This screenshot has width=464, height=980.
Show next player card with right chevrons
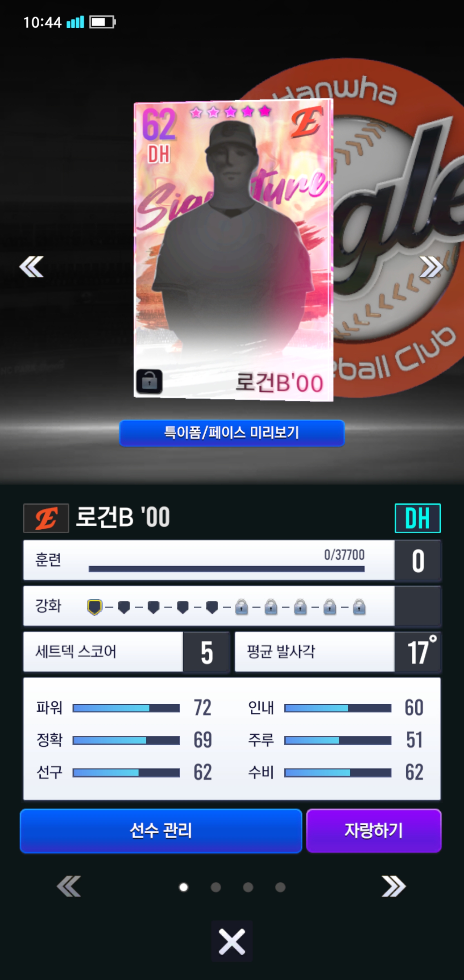(432, 267)
